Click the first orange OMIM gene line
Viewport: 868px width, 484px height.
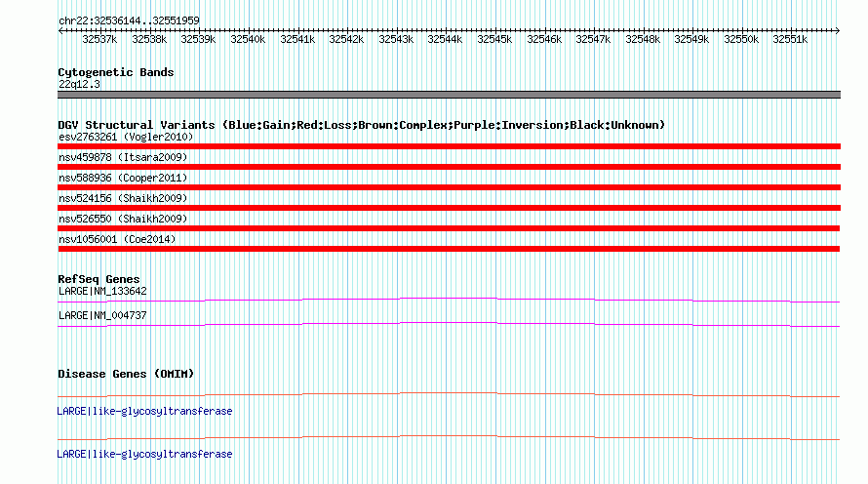point(449,395)
